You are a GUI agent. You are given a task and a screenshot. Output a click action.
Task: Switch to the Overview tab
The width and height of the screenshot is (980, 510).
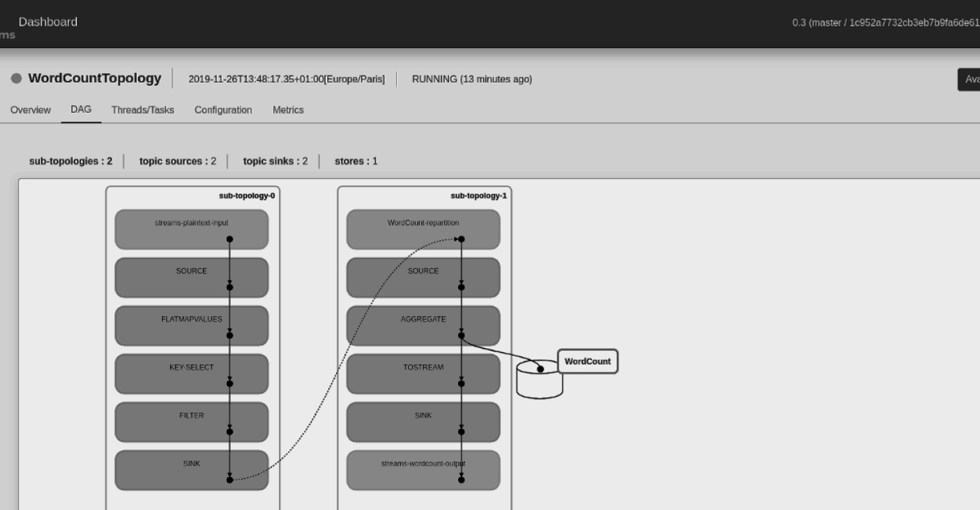(x=30, y=109)
